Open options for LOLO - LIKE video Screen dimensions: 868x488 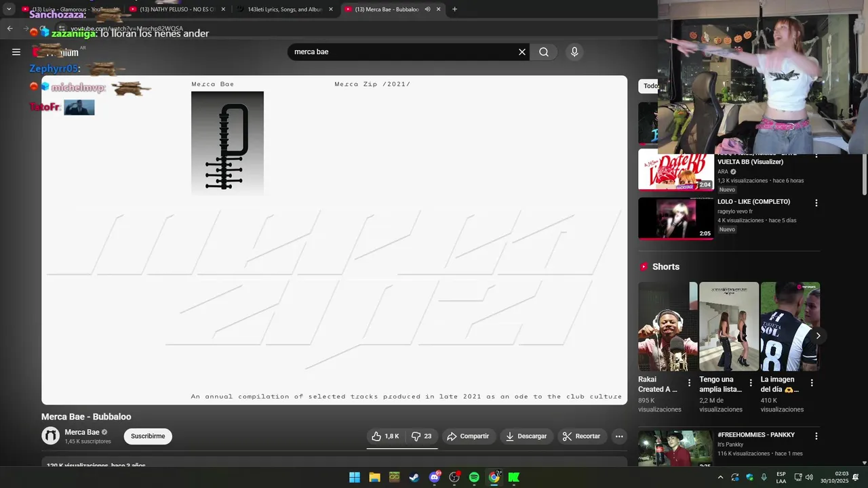[x=816, y=203]
